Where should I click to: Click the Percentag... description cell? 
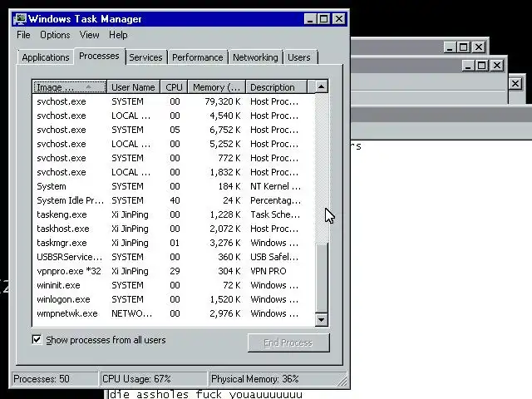click(275, 200)
